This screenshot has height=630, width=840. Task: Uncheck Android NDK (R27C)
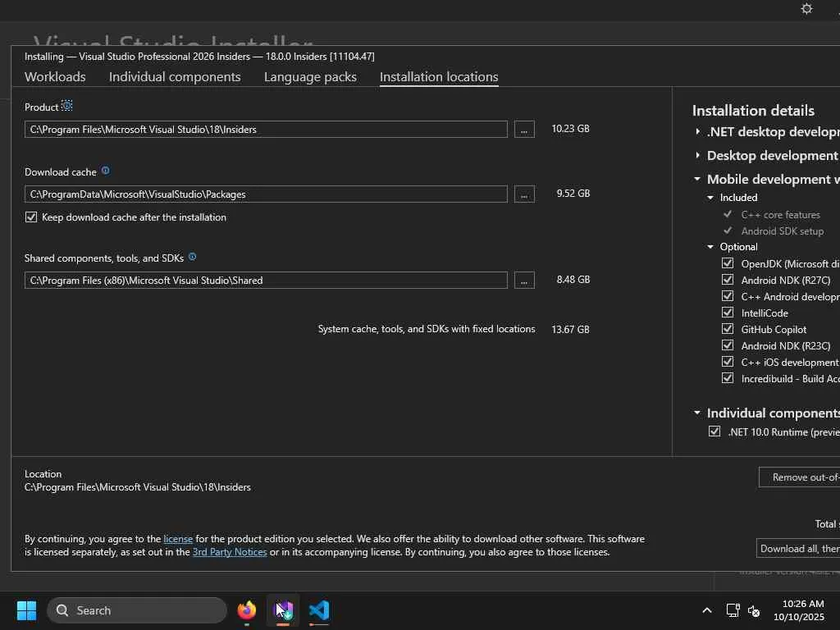point(727,280)
